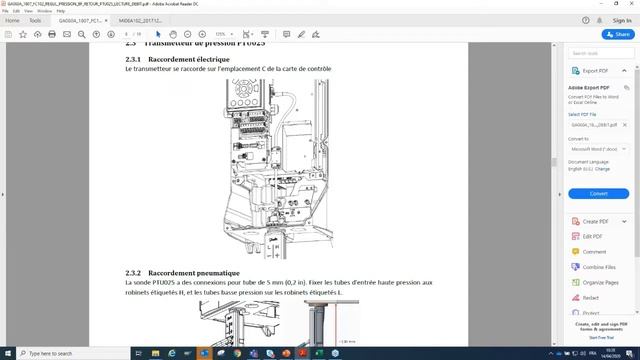Open Task View on the taskbar

[x=138, y=353]
